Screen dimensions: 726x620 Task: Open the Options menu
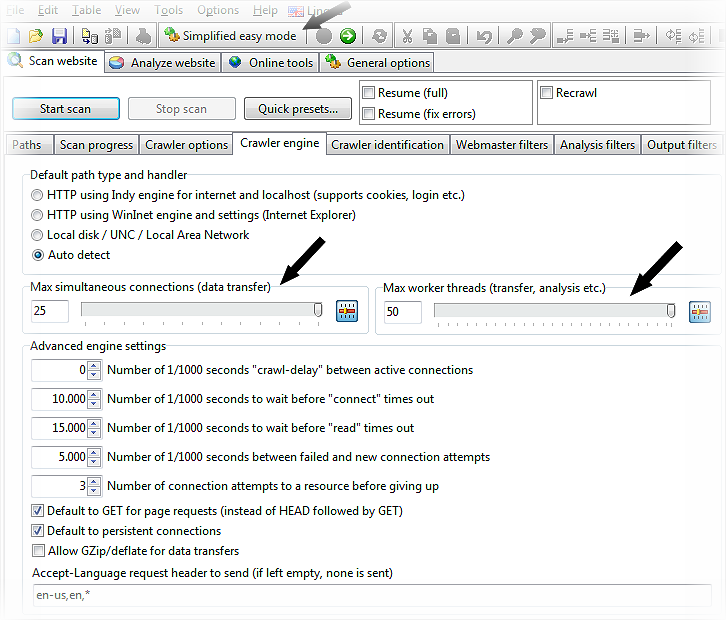point(218,10)
